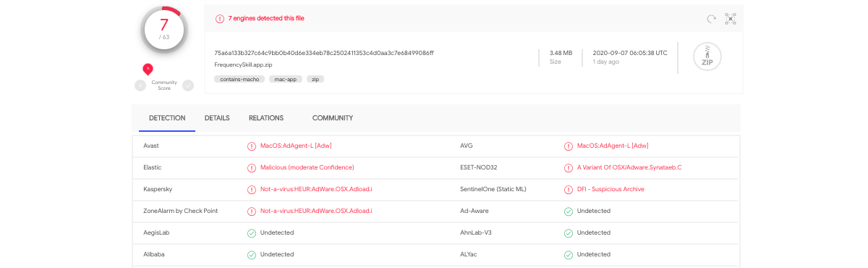Image resolution: width=868 pixels, height=268 pixels.
Task: Click the Alibaba undetected checkmark icon
Action: point(252,254)
